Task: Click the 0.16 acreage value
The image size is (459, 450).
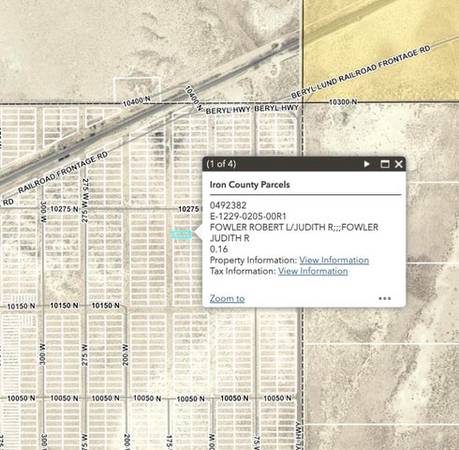Action: (219, 249)
